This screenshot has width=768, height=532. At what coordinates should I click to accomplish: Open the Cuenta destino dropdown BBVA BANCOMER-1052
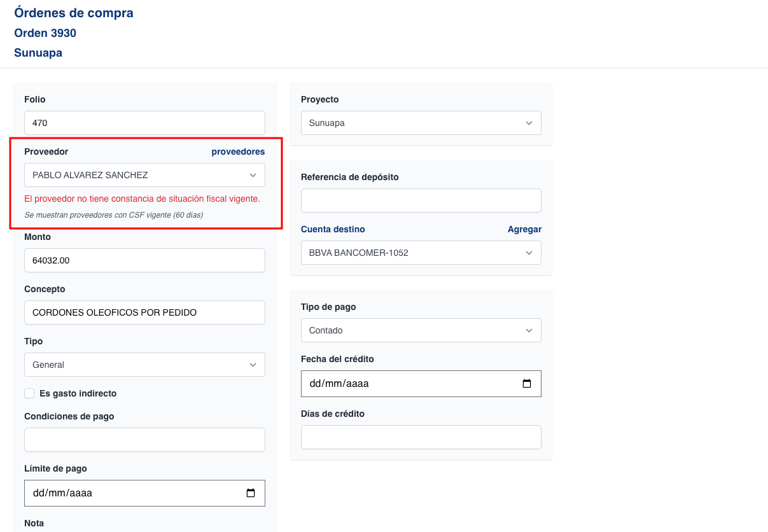pos(421,253)
